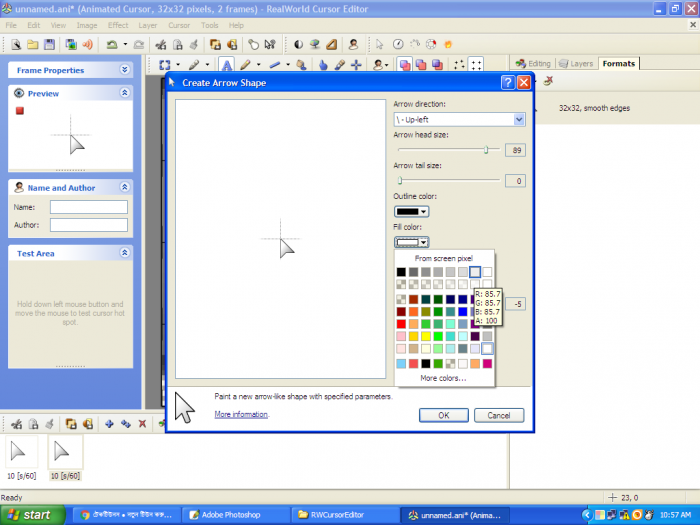Select the rectangle selection tool

[165, 65]
